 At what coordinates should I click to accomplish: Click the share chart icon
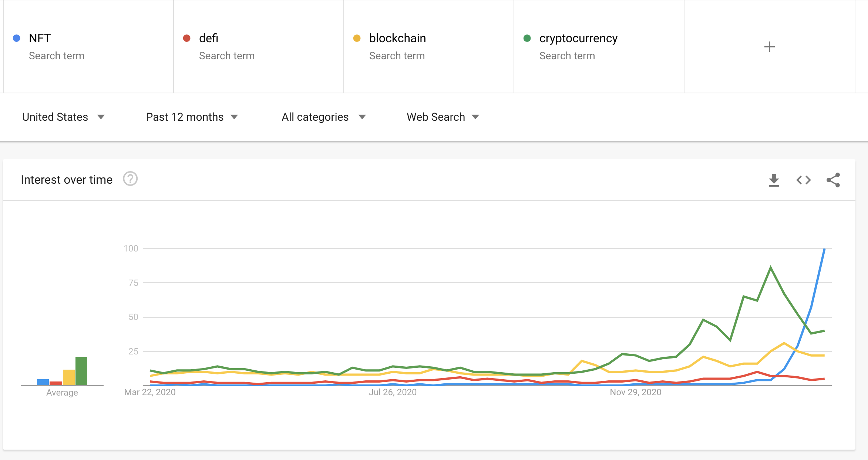point(833,180)
